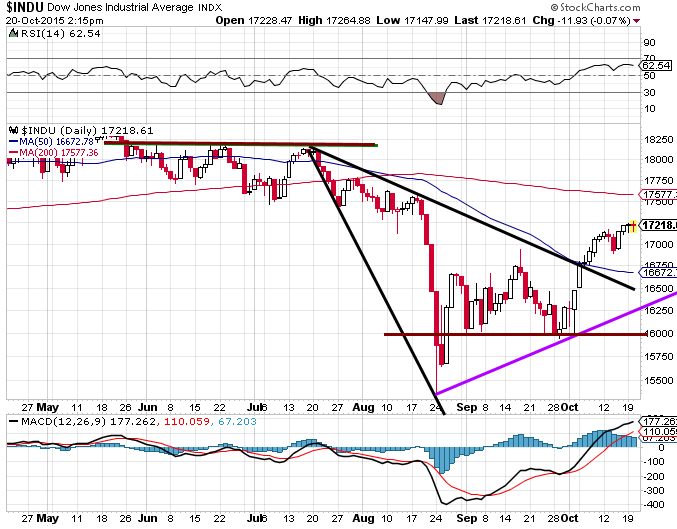Click the candlestick icon beside $INDU (Daily)
The width and height of the screenshot is (677, 529).
[x=14, y=130]
